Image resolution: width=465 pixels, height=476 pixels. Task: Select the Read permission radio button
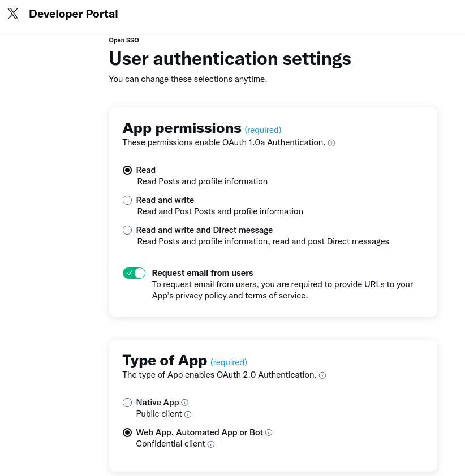127,170
